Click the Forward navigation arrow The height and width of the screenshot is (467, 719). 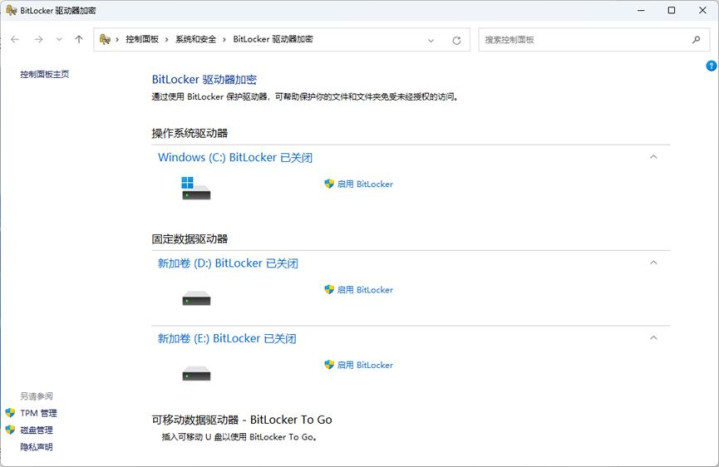[39, 39]
